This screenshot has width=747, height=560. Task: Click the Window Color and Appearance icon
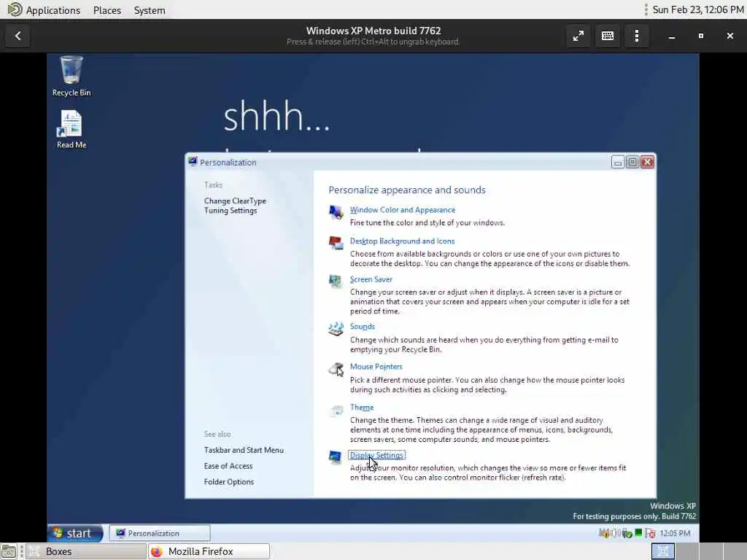pyautogui.click(x=336, y=212)
